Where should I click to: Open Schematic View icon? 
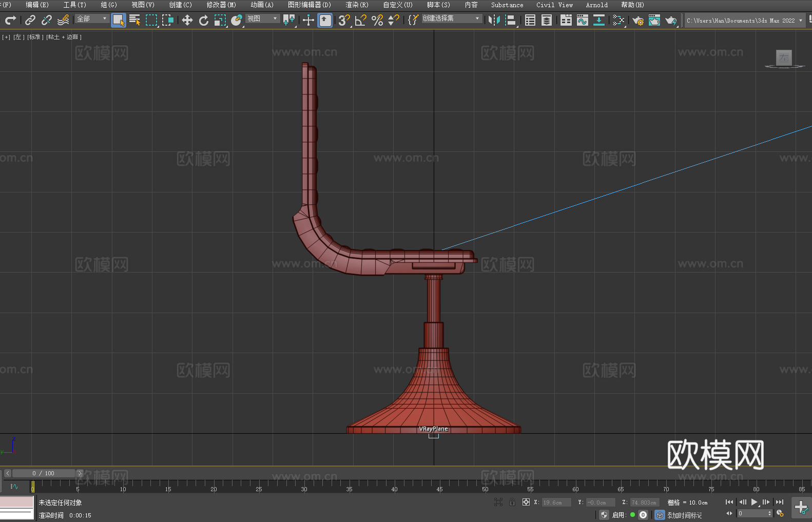tap(599, 20)
